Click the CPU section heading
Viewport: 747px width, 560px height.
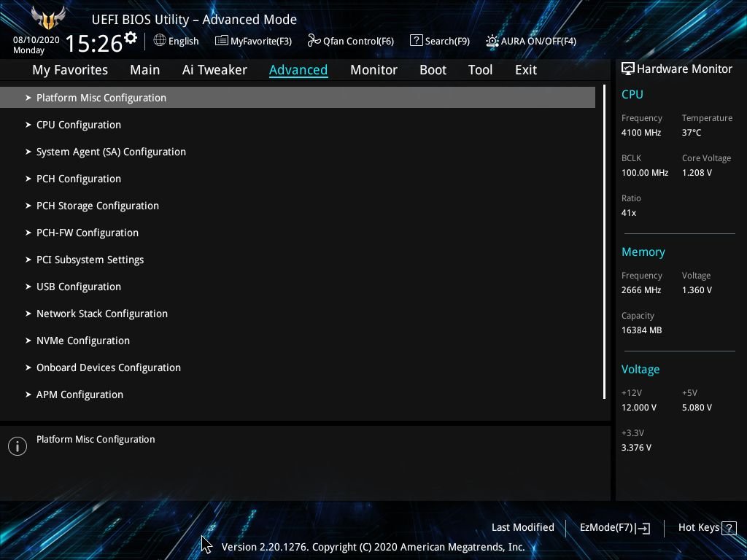click(x=632, y=94)
